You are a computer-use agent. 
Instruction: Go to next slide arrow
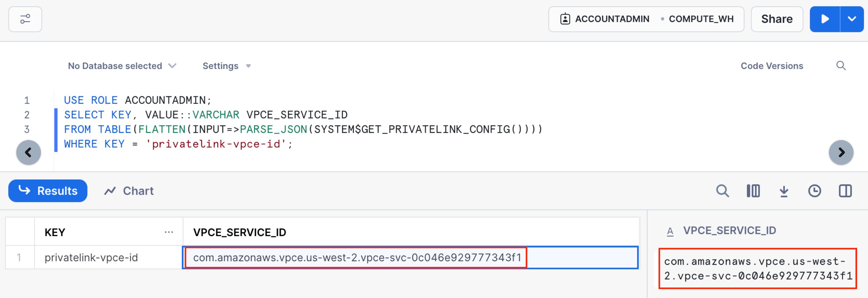(841, 153)
